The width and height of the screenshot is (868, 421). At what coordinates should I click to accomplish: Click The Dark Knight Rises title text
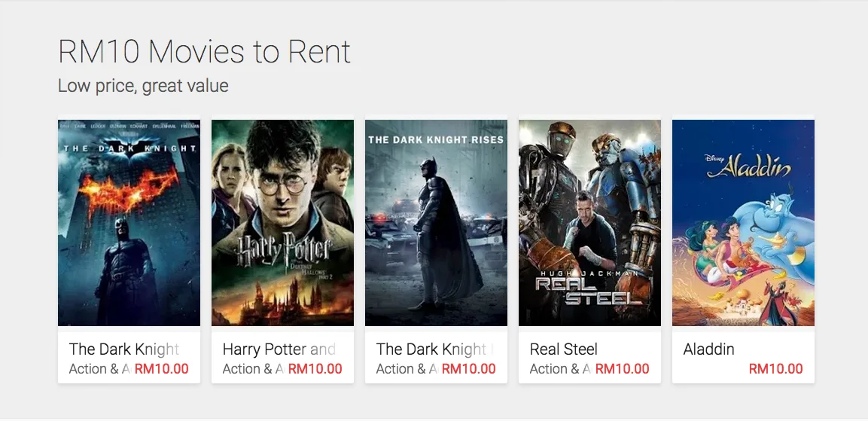[431, 349]
